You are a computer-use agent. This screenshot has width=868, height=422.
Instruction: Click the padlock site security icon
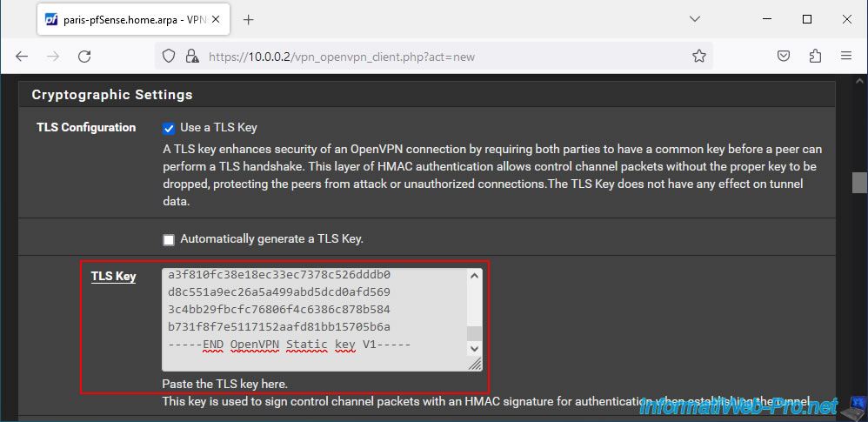tap(191, 56)
